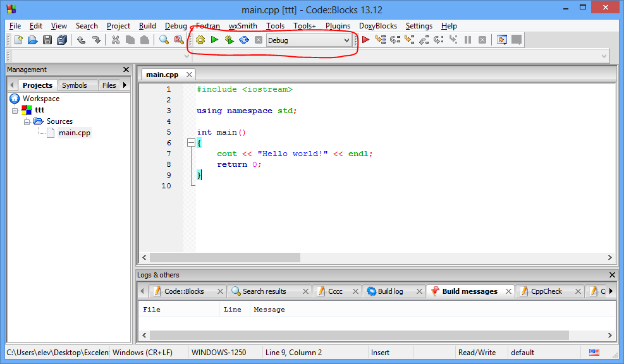This screenshot has width=624, height=364.
Task: Open the Debug menu
Action: [x=176, y=26]
